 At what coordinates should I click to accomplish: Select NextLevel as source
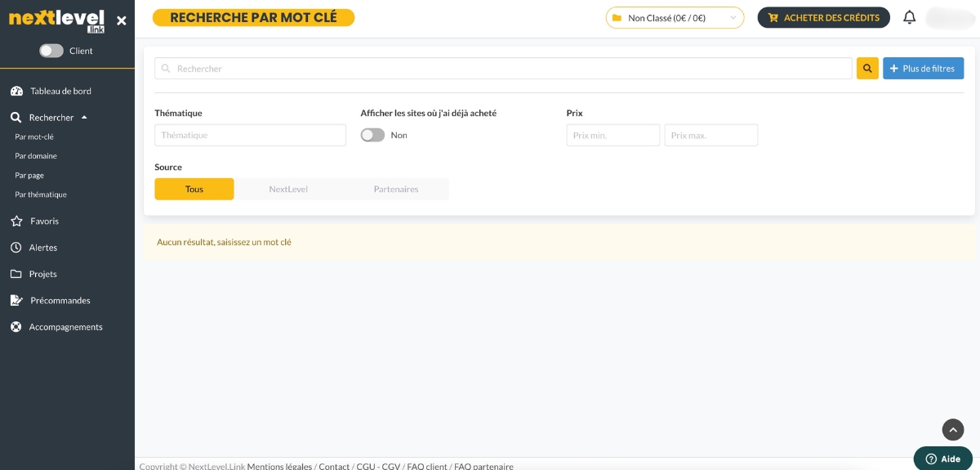tap(288, 189)
